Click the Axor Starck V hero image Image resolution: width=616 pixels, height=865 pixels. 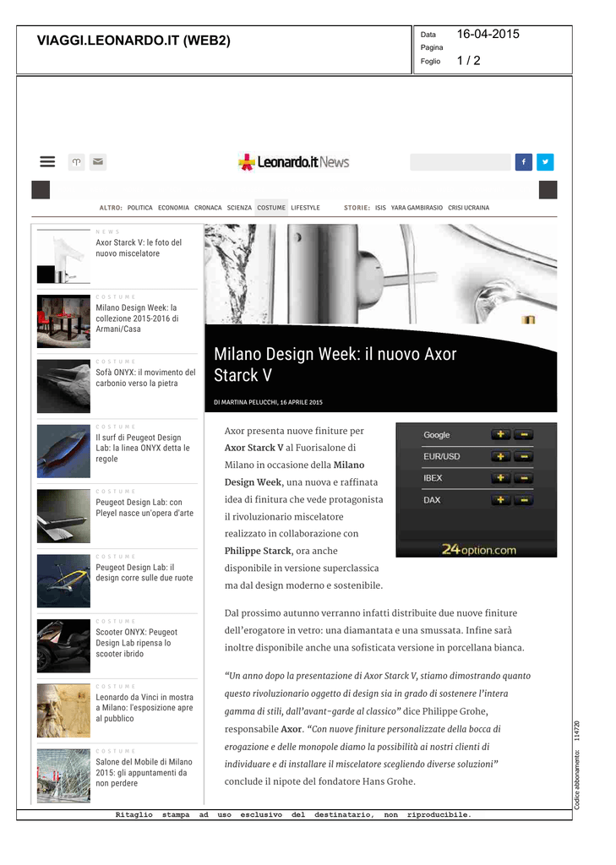[x=381, y=275]
